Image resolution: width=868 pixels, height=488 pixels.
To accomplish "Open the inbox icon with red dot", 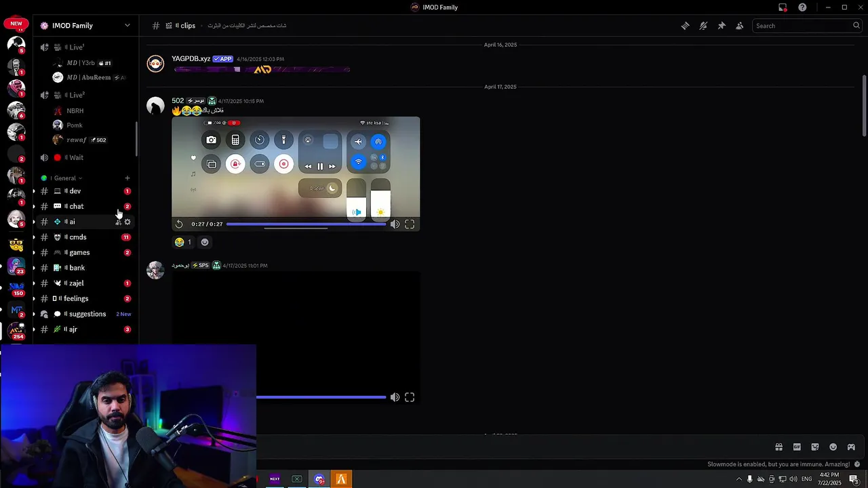I will click(783, 7).
